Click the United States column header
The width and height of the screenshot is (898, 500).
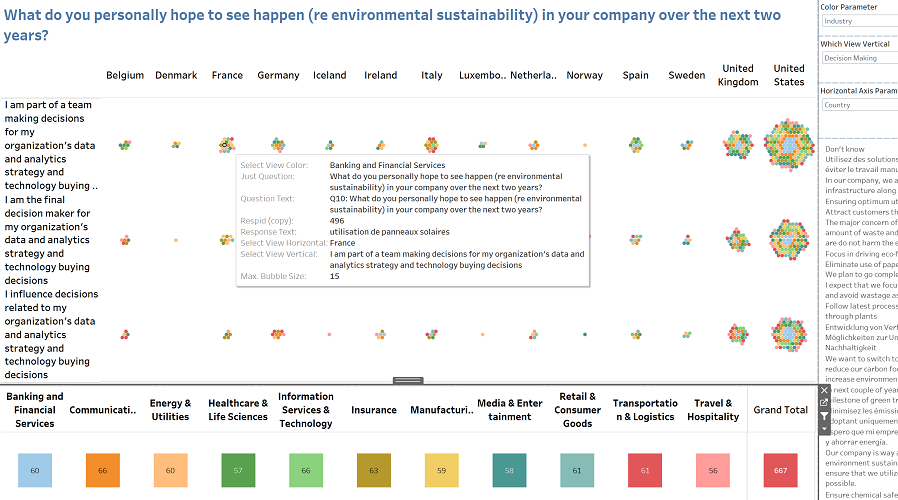coord(789,75)
